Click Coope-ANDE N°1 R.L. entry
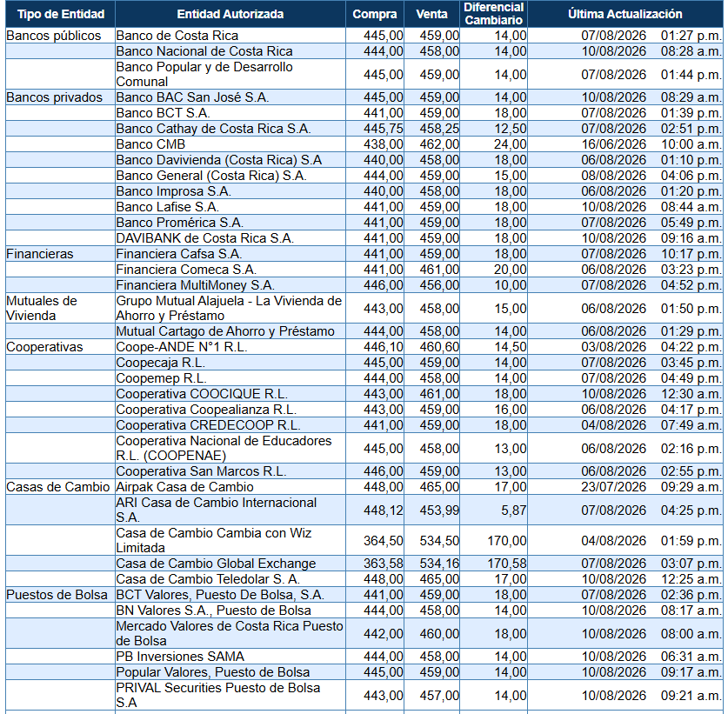The width and height of the screenshot is (728, 714). coord(182,347)
